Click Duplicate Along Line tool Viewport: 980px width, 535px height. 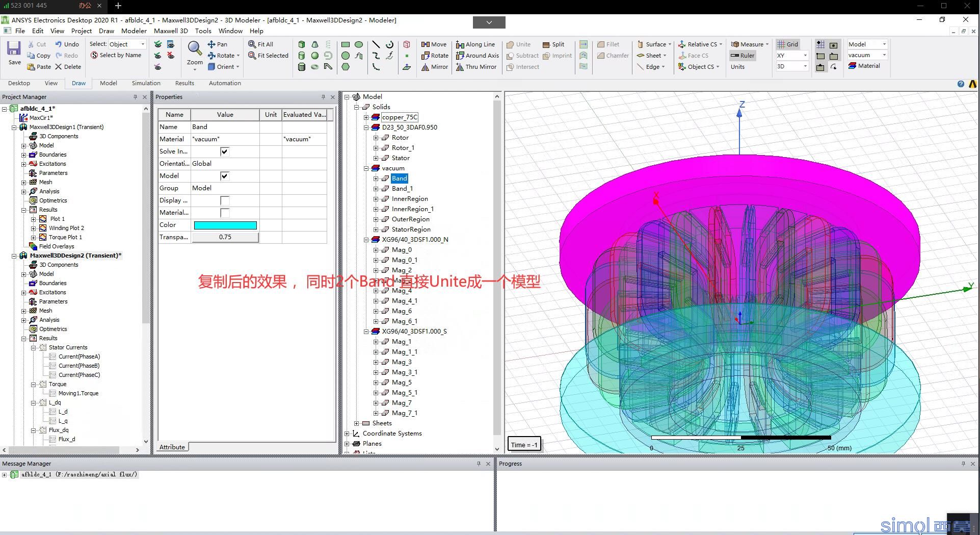pyautogui.click(x=475, y=44)
